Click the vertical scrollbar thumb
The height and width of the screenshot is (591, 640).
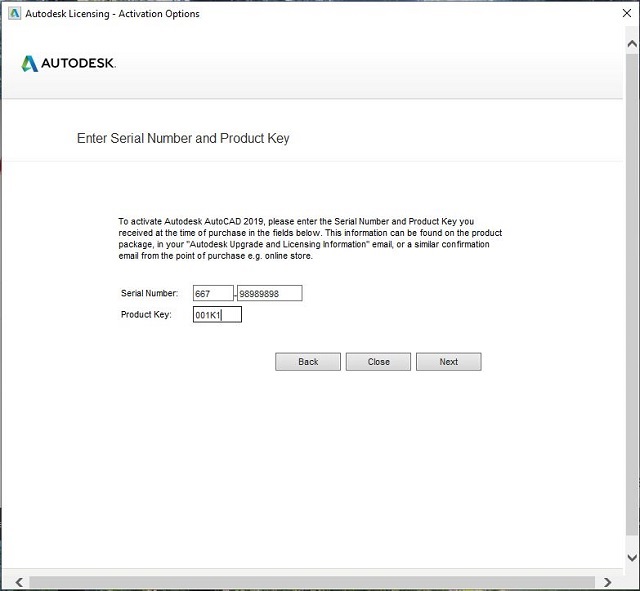(x=631, y=300)
